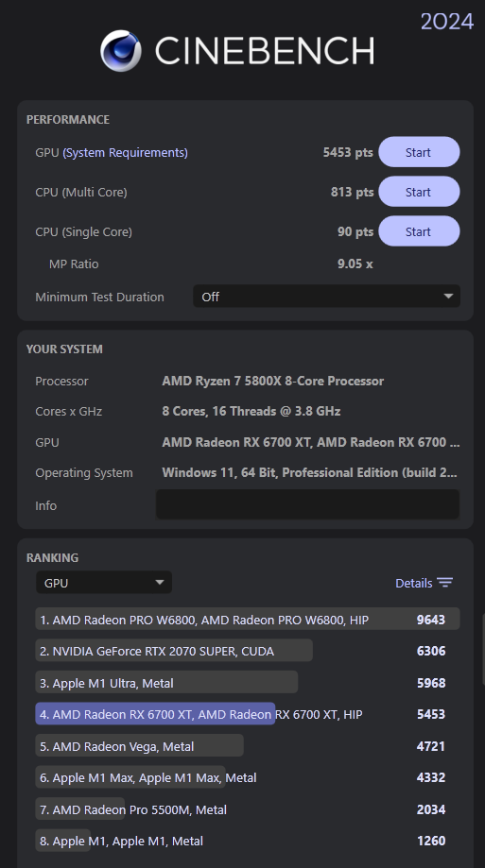This screenshot has width=485, height=868.
Task: Start the GPU benchmark test
Action: (419, 152)
